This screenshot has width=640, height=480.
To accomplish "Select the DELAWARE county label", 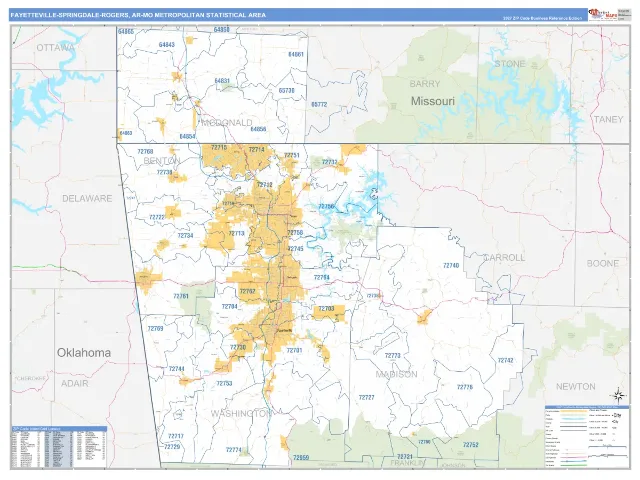I will click(x=87, y=198).
